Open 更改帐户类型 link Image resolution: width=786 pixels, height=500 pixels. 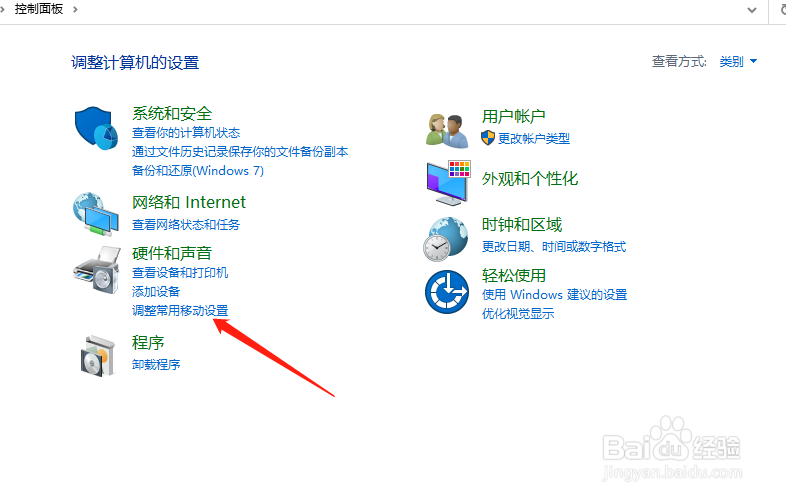pos(533,138)
